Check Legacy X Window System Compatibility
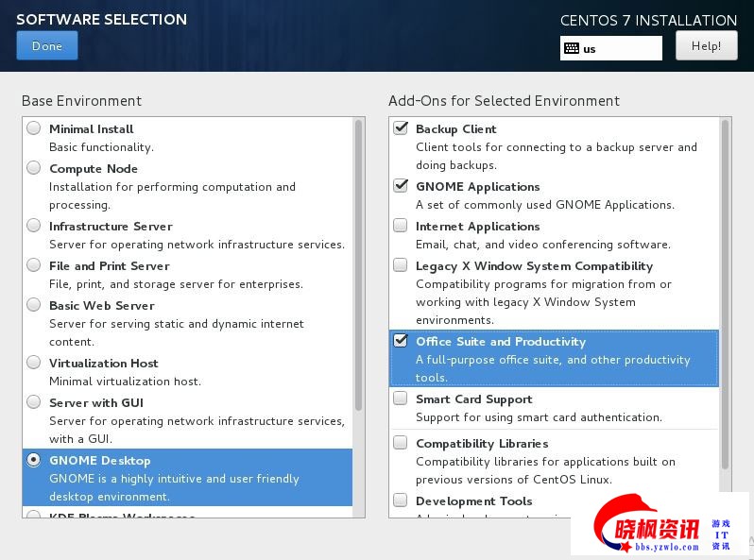 (x=401, y=265)
